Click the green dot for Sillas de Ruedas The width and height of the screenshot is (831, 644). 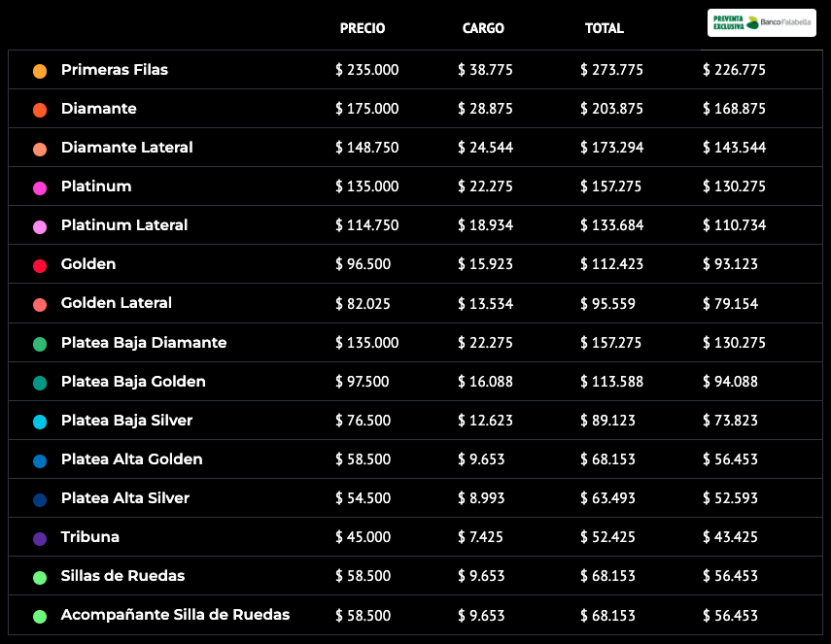coord(40,577)
